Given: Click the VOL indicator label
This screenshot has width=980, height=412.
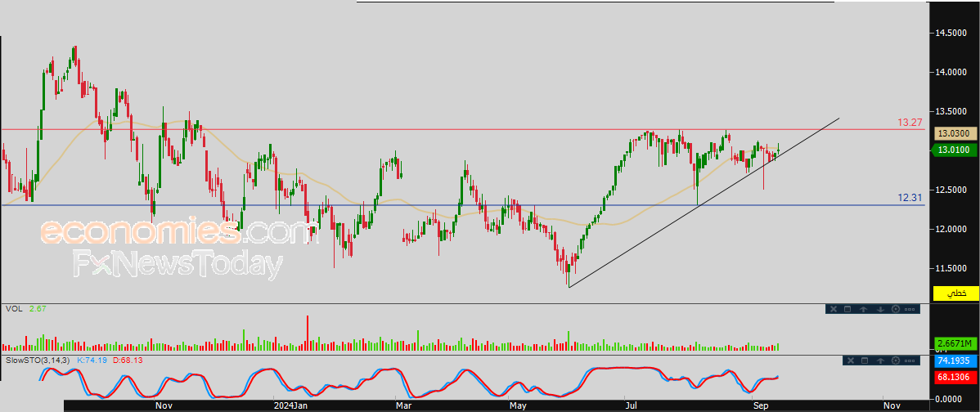Looking at the screenshot, I should (14, 309).
